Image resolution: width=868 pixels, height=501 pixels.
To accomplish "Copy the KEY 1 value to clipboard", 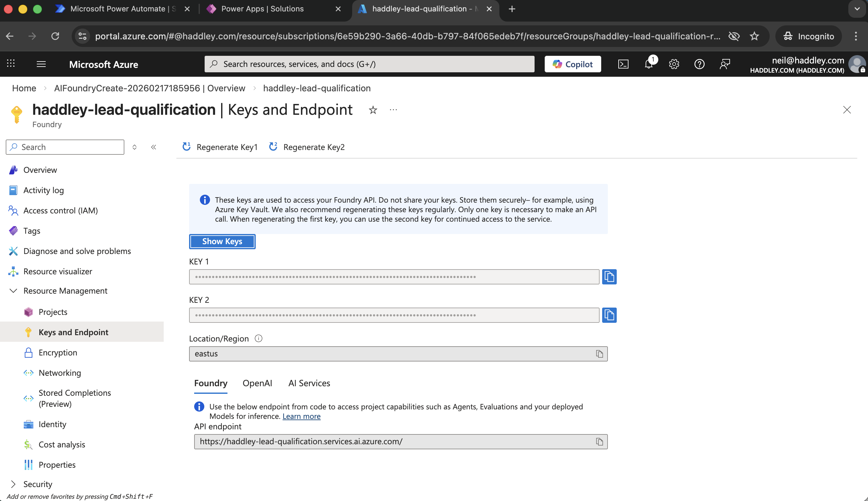I will click(609, 276).
